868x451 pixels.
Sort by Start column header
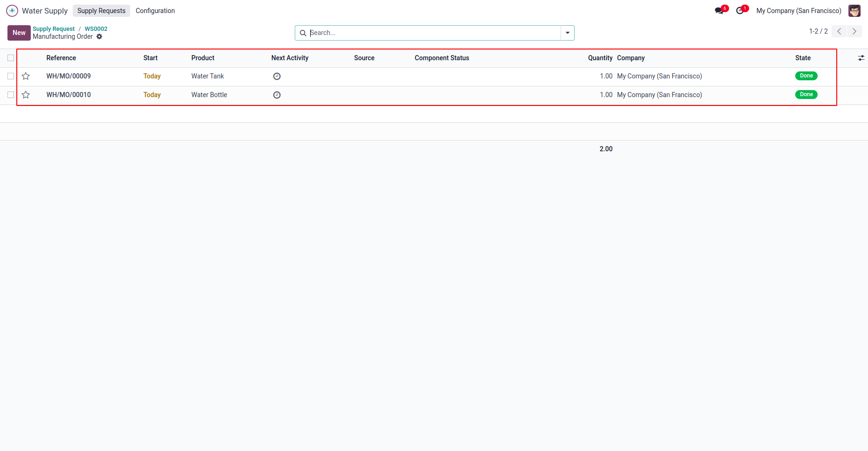[151, 58]
